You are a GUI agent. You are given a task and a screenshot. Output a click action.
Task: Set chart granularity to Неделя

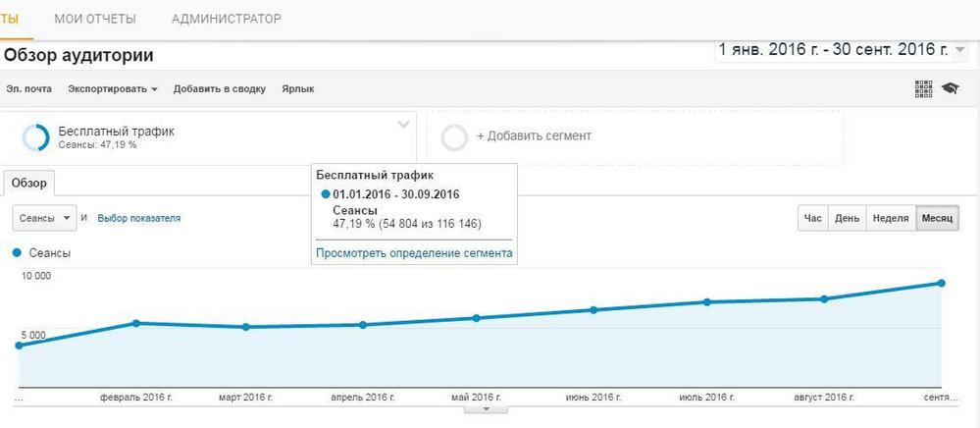click(891, 218)
